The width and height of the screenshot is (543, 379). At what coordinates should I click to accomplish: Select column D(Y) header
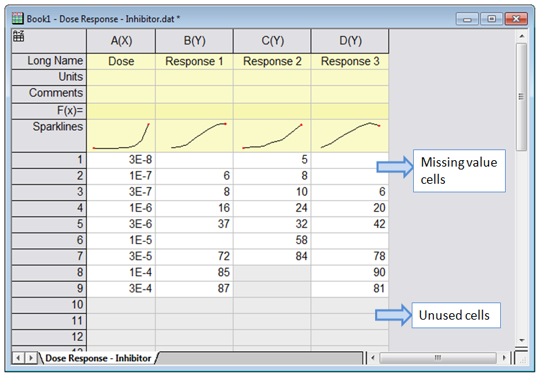[x=350, y=41]
